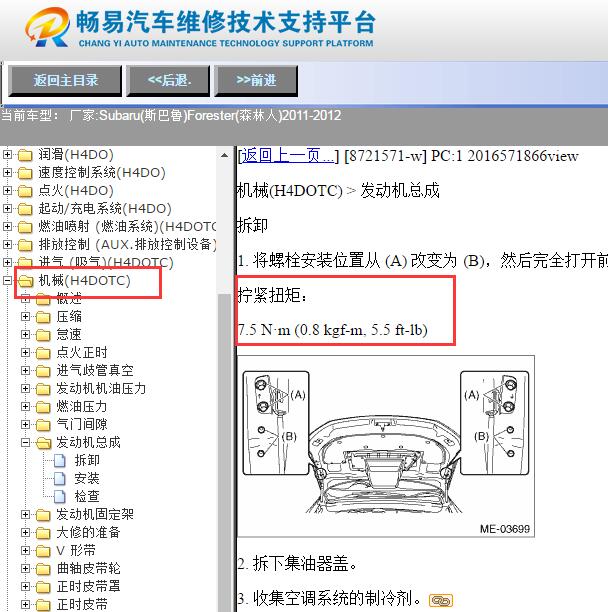
Task: Click the 正时皮带罩 folder icon
Action: click(x=43, y=587)
